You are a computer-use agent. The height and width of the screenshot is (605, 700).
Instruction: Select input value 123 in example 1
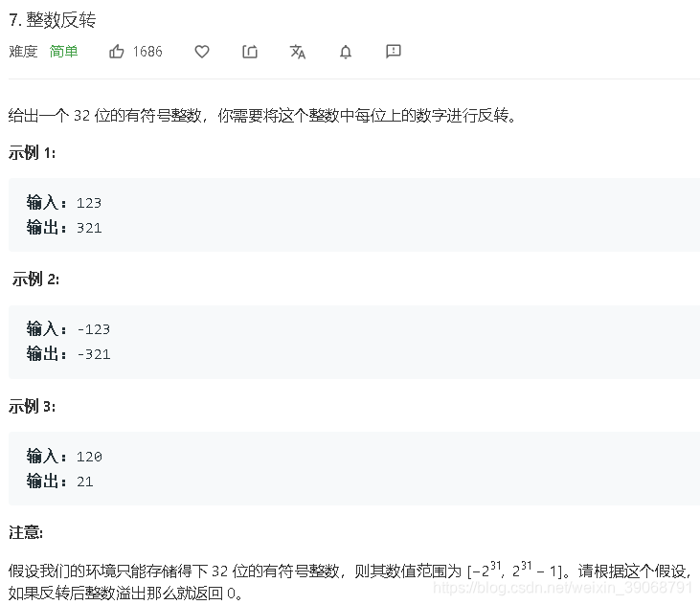89,204
